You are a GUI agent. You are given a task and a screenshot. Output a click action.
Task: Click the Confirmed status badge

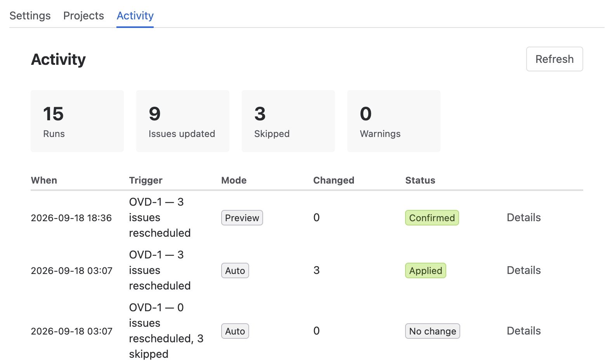(x=432, y=218)
